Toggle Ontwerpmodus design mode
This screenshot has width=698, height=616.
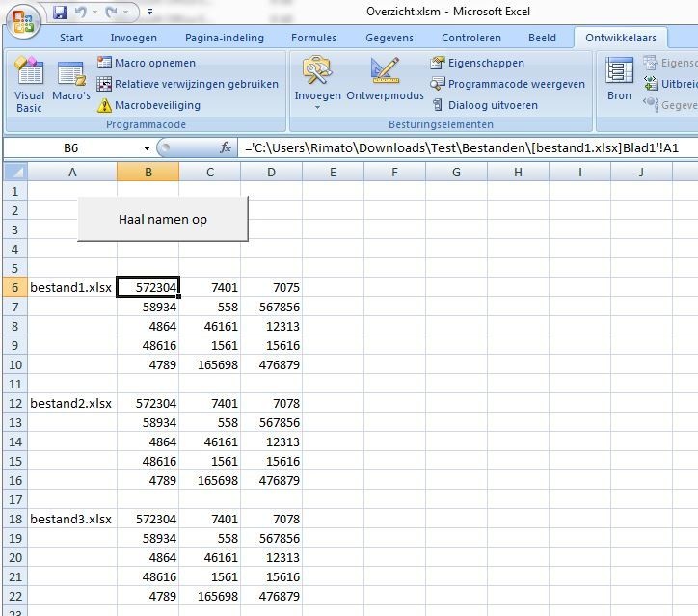pos(385,81)
